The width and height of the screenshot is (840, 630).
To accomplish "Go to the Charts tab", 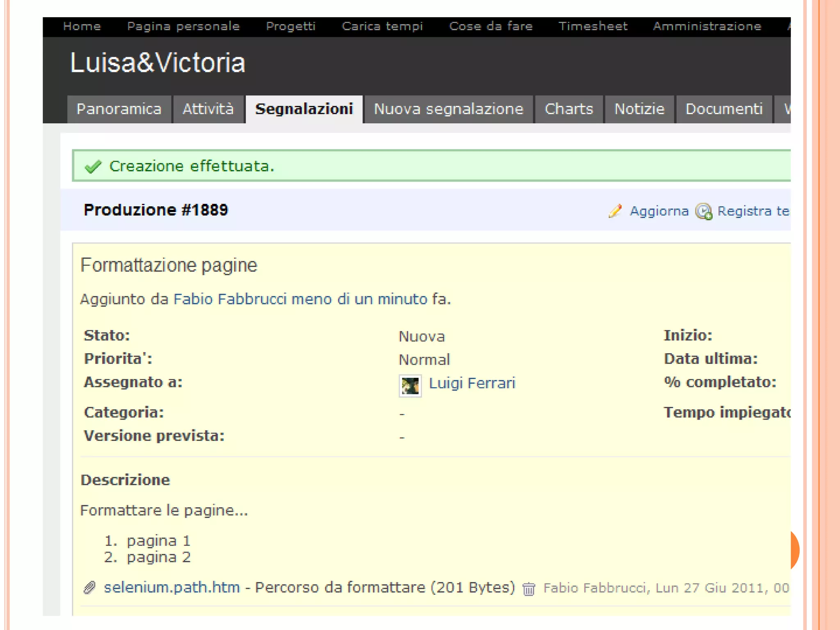I will [x=568, y=109].
